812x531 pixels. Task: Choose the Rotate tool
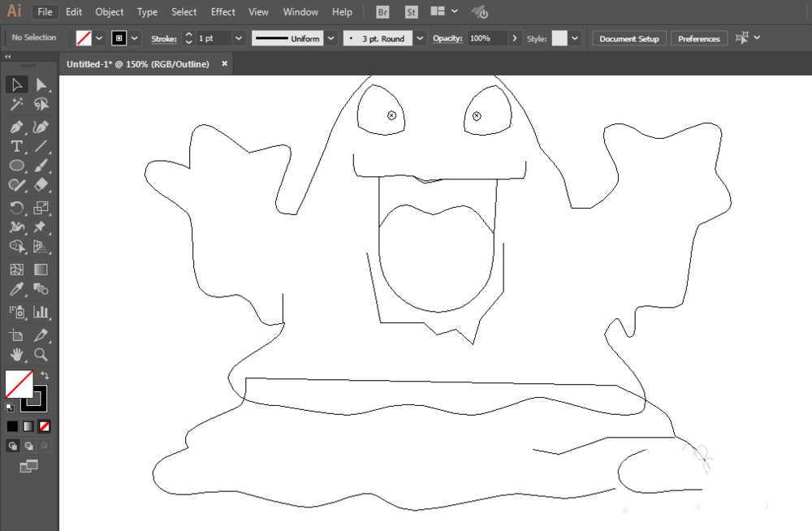coord(16,209)
